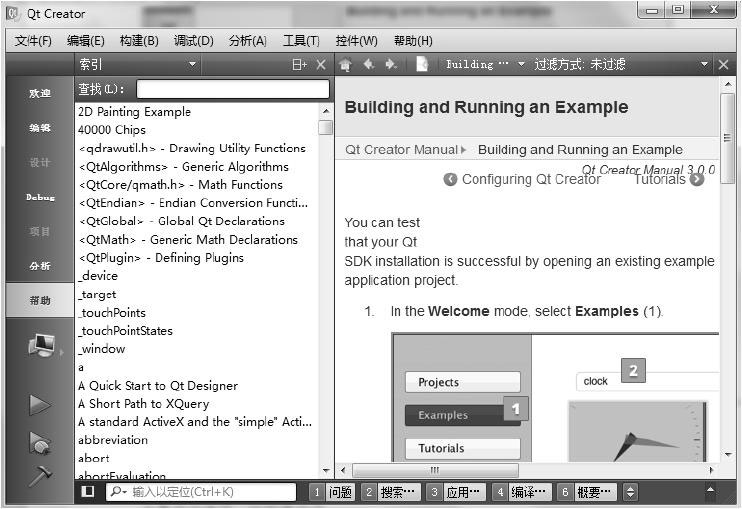Open the 编辑(E) menu

tap(86, 41)
